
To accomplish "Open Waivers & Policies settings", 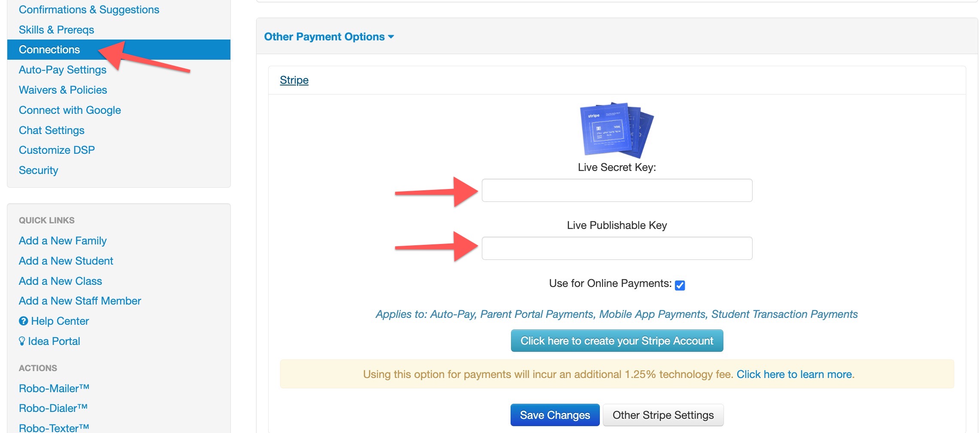I will pyautogui.click(x=63, y=90).
